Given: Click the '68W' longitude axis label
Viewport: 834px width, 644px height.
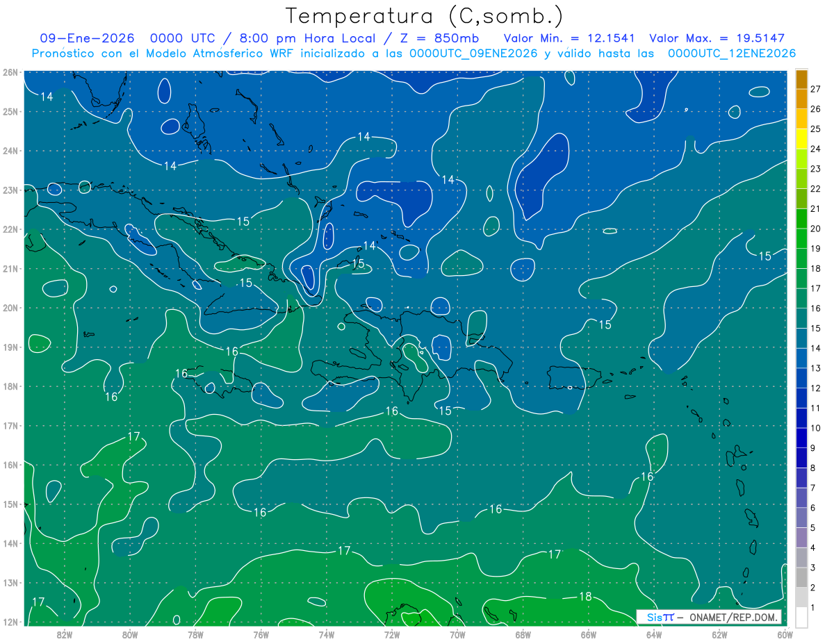Looking at the screenshot, I should tap(523, 634).
